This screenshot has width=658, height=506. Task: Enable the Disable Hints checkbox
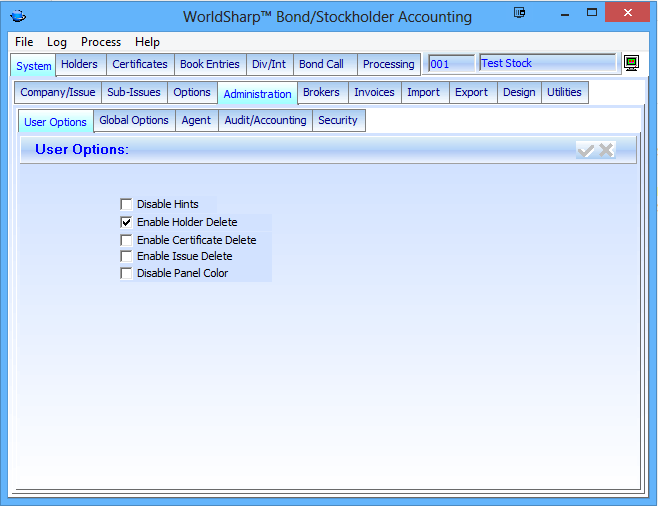(126, 204)
